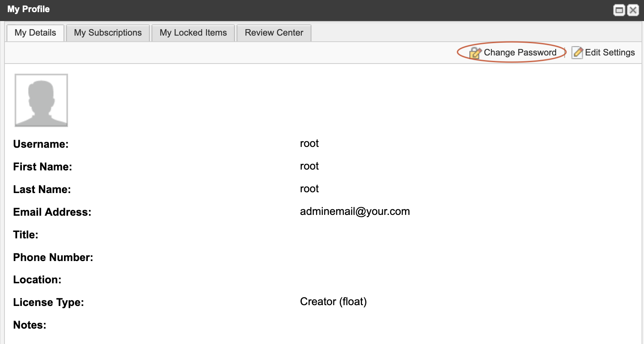Image resolution: width=644 pixels, height=344 pixels.
Task: Click the Change Password text link
Action: pyautogui.click(x=520, y=53)
